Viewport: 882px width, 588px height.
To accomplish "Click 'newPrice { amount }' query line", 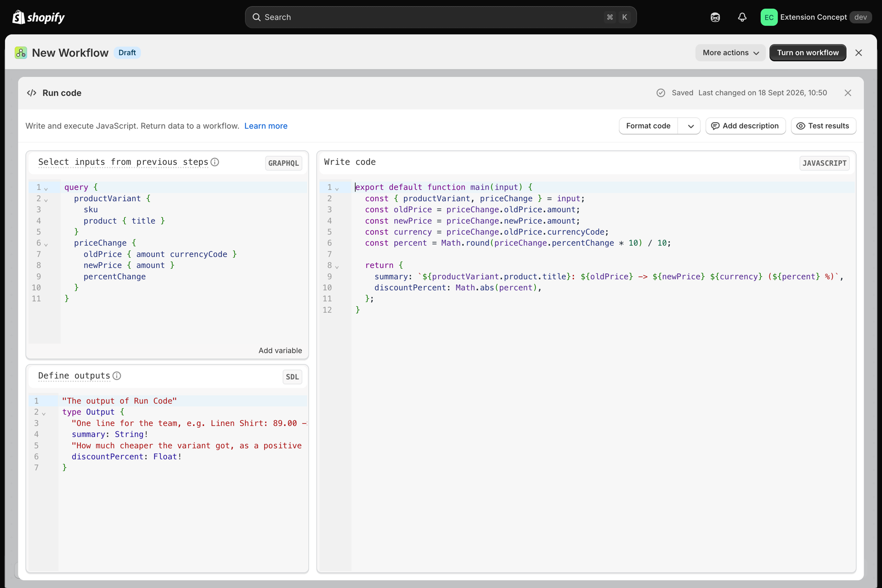I will pos(129,265).
